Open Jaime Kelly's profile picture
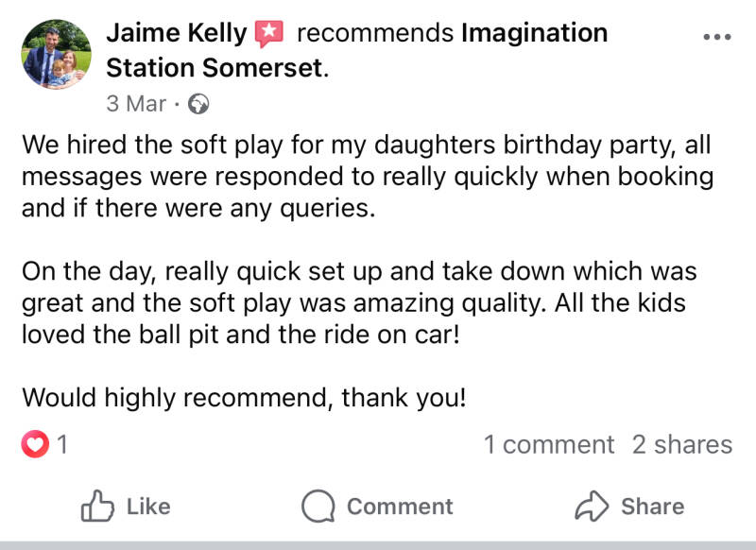 click(56, 55)
